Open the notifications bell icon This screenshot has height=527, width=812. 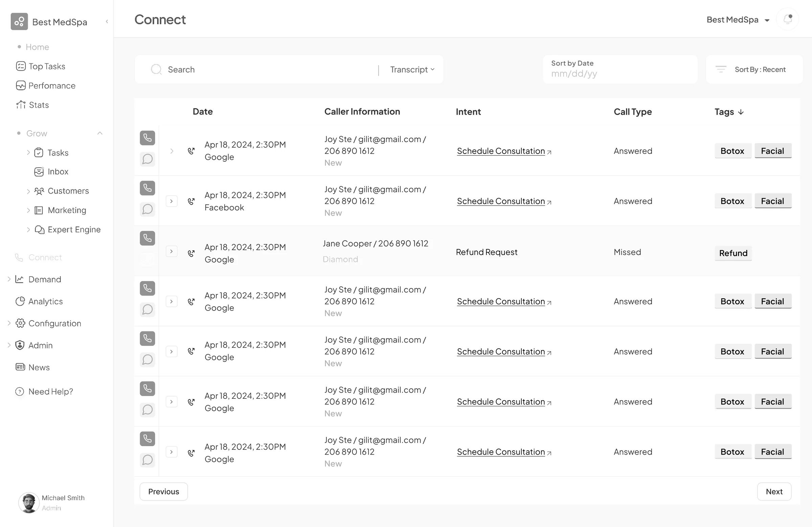[x=787, y=19]
